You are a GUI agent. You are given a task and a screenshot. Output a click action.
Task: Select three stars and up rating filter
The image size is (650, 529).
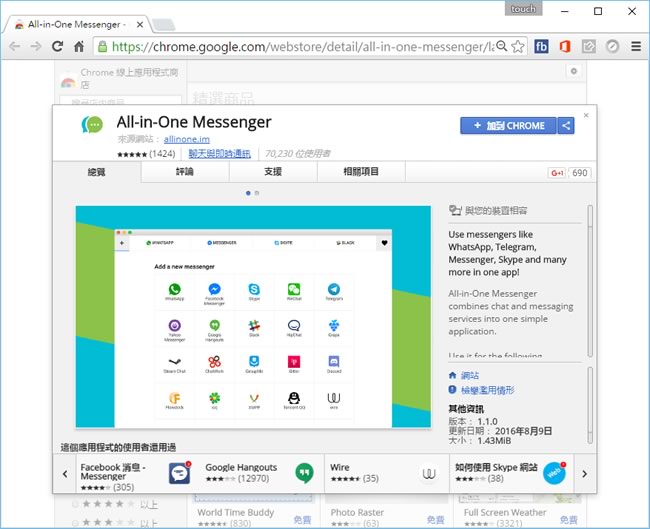tap(115, 522)
